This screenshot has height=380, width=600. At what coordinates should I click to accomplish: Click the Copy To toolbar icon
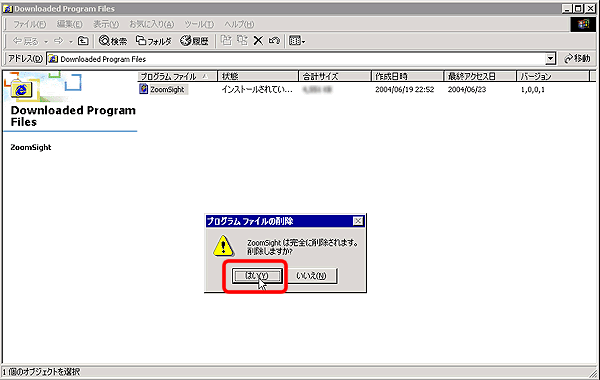(x=242, y=41)
